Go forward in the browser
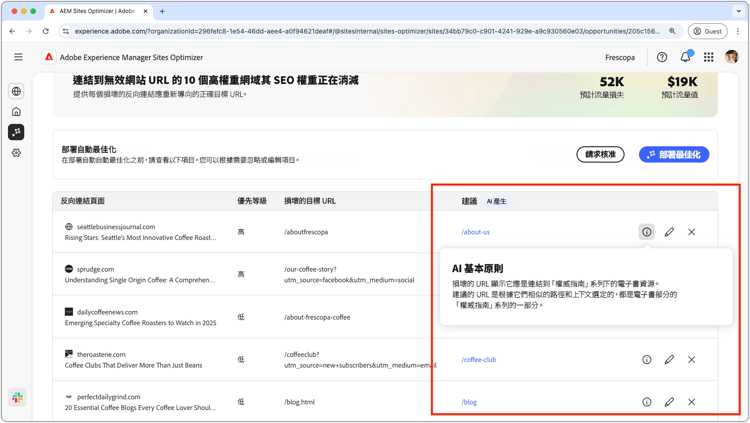 [29, 31]
